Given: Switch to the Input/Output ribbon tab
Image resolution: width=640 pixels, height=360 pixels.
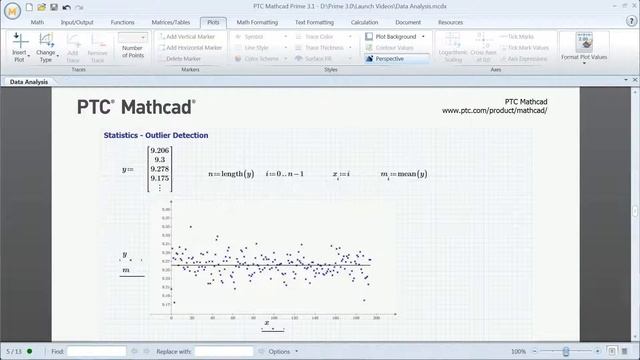Looking at the screenshot, I should [77, 22].
